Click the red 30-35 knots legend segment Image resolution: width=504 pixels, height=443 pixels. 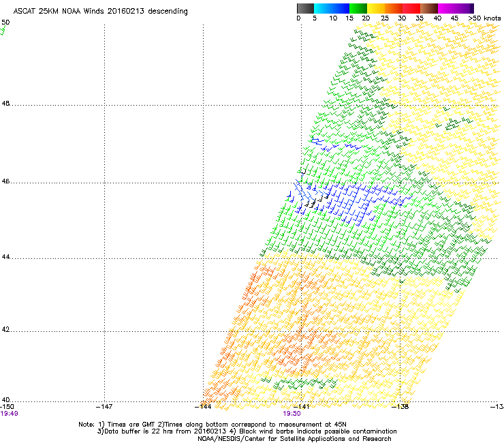[x=411, y=8]
